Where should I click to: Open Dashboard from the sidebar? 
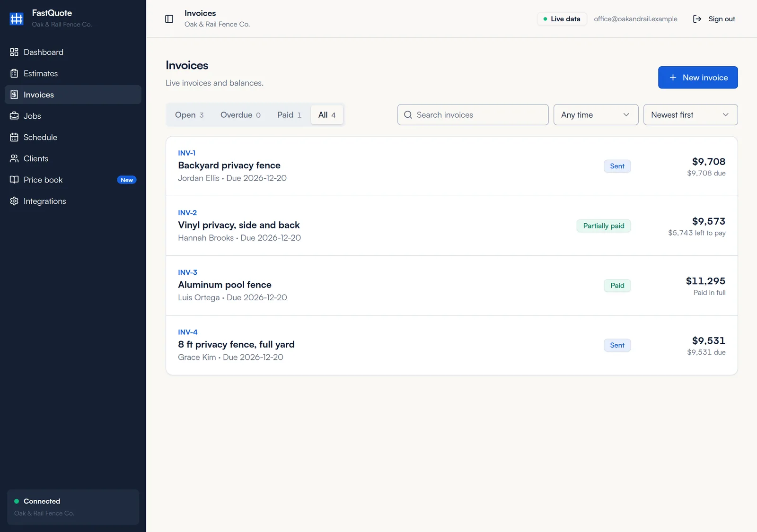(x=73, y=52)
